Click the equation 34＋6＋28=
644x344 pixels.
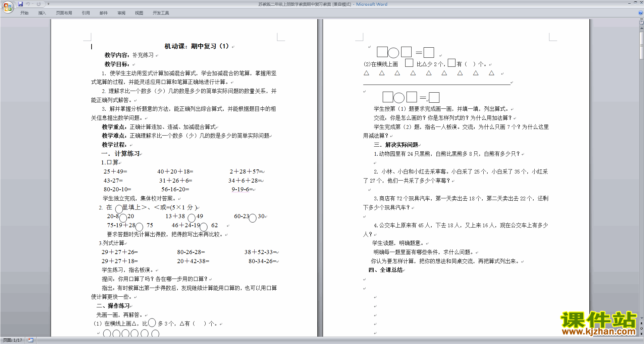pyautogui.click(x=245, y=181)
